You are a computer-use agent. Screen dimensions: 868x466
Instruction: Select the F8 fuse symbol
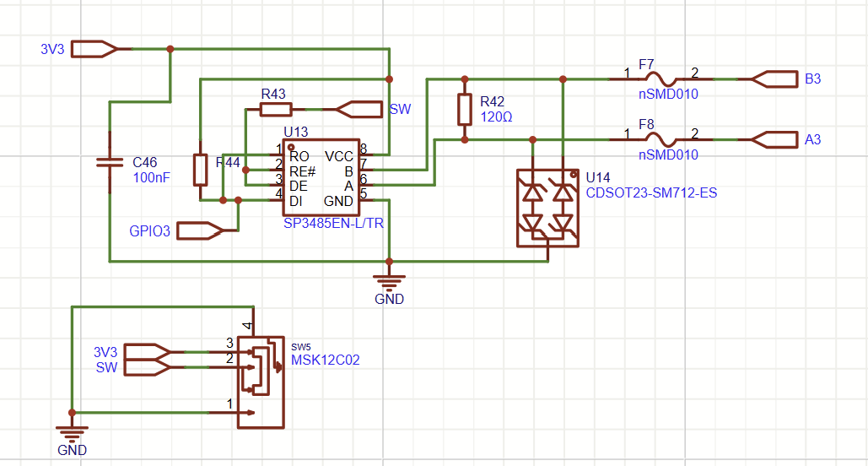point(661,139)
